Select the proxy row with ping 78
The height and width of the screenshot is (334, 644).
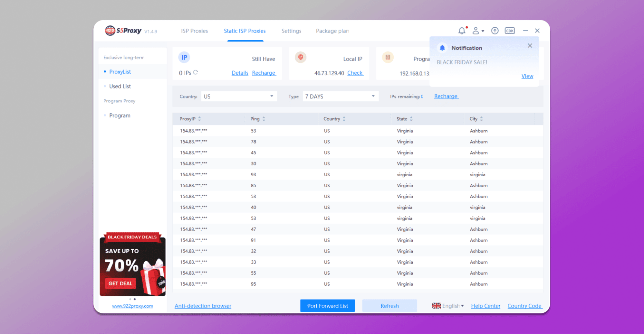[x=358, y=142]
